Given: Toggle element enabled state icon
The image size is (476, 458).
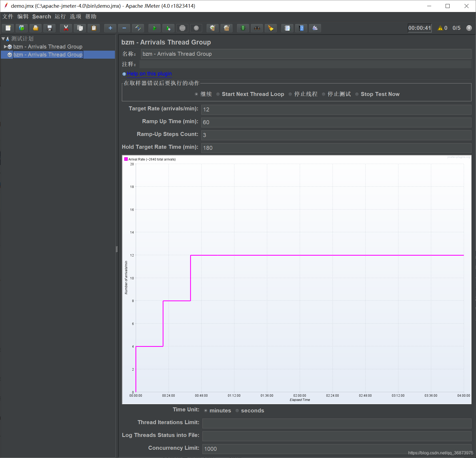Looking at the screenshot, I should [x=138, y=28].
